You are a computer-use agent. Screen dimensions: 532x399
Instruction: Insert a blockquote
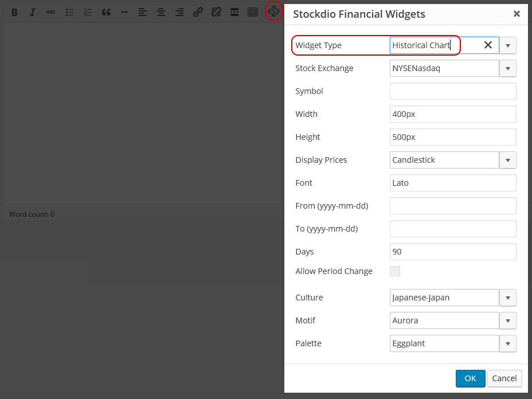point(106,13)
